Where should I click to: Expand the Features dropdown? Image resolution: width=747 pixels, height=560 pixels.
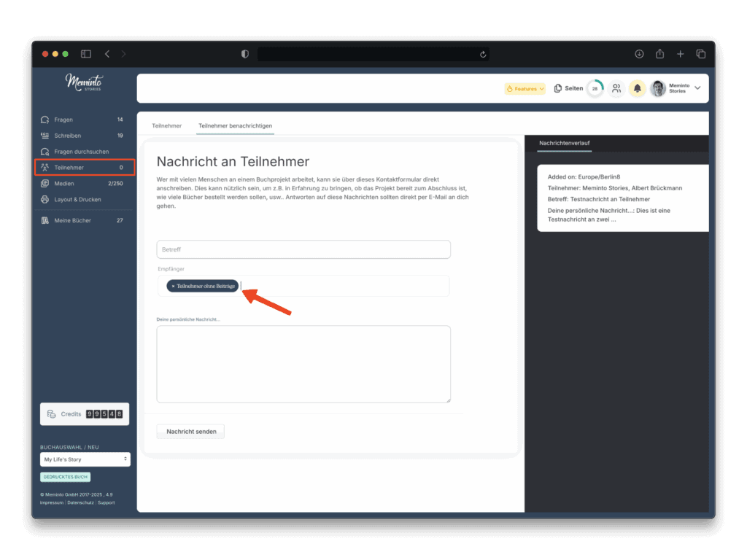tap(525, 89)
